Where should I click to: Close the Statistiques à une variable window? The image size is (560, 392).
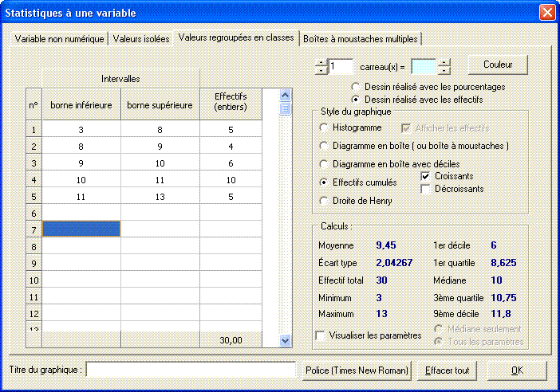[547, 13]
